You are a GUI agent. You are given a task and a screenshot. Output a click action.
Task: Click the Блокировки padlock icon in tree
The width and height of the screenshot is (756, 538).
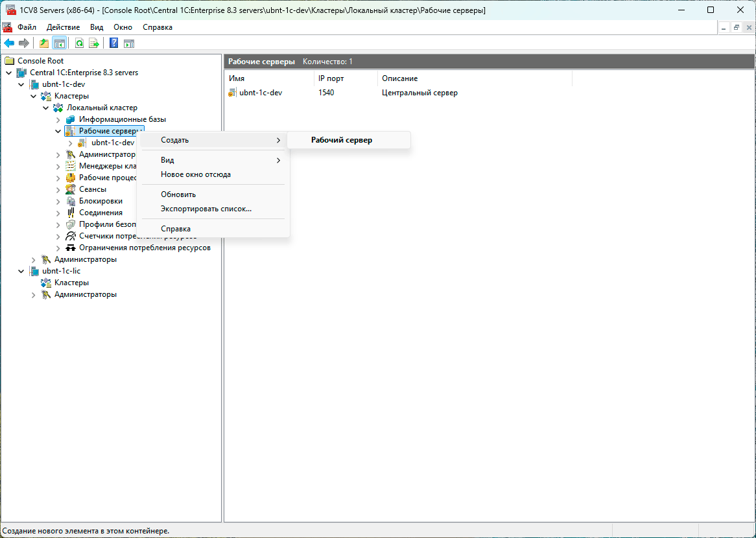click(71, 201)
